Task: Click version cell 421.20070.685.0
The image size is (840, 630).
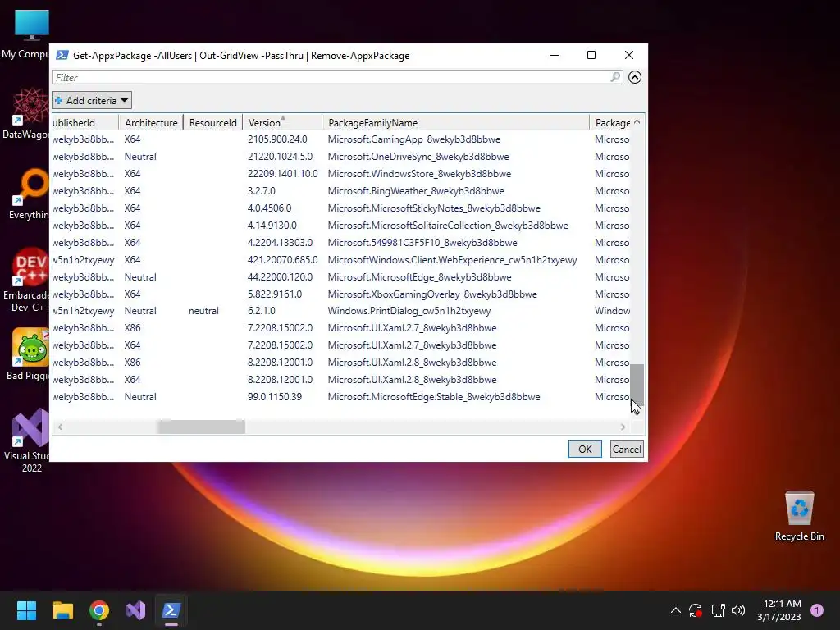Action: pos(282,260)
